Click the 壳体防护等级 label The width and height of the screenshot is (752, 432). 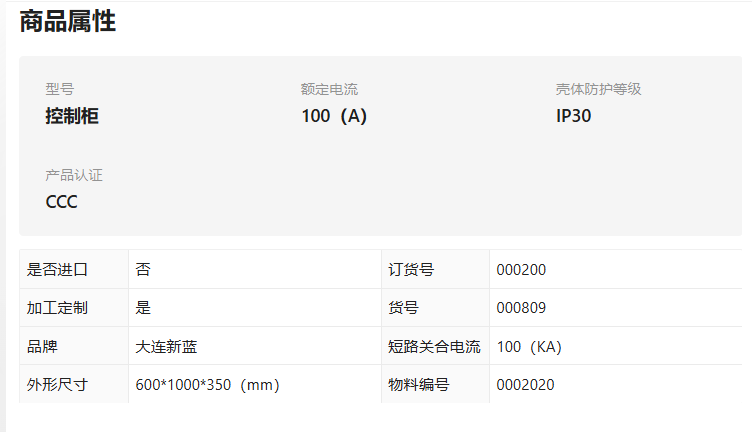pyautogui.click(x=599, y=89)
